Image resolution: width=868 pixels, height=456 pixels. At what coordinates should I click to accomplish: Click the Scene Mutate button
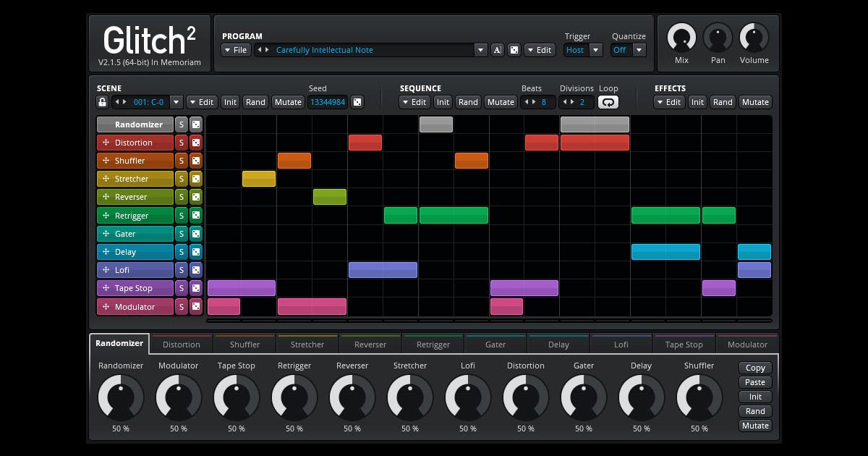pos(288,102)
